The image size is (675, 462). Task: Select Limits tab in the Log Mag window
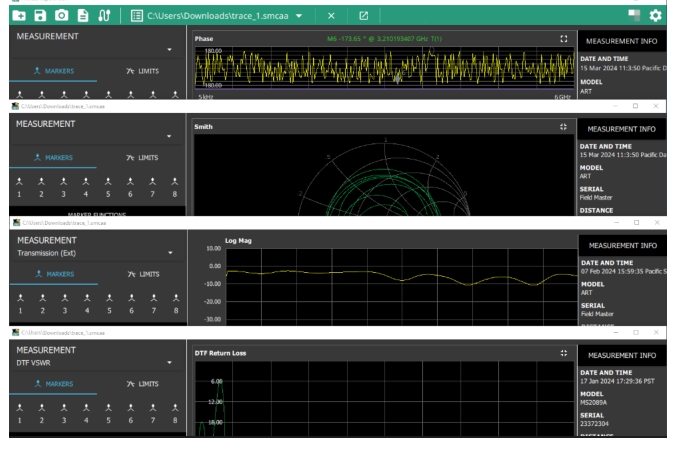coord(143,274)
